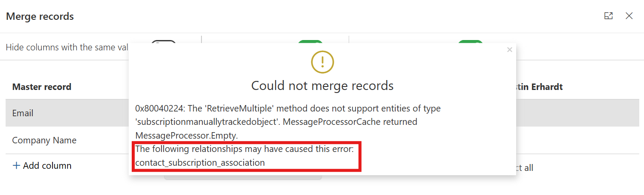Image resolution: width=644 pixels, height=195 pixels.
Task: Click the 'Could not merge records' heading
Action: [322, 86]
